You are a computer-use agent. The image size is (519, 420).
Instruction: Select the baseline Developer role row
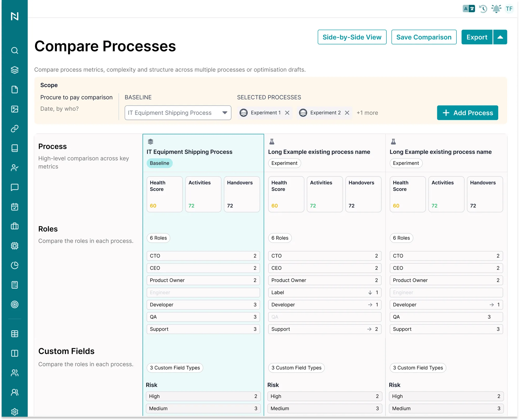coord(203,305)
